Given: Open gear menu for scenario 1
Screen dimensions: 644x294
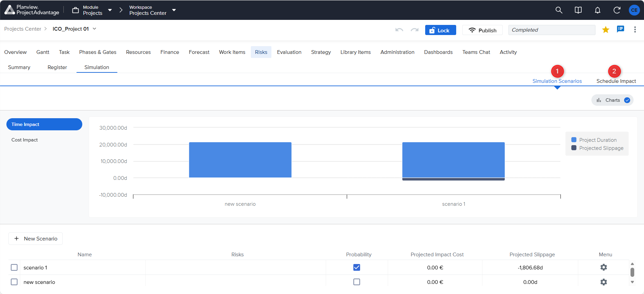Looking at the screenshot, I should (603, 267).
